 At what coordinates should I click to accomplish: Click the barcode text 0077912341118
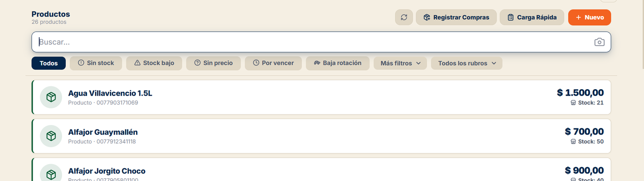116,141
